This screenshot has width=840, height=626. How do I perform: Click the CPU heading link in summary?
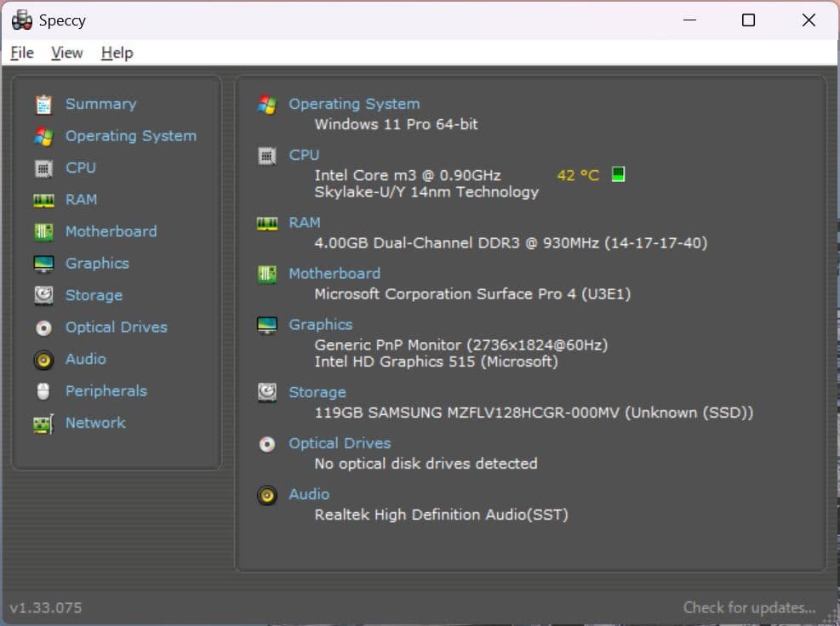(304, 156)
